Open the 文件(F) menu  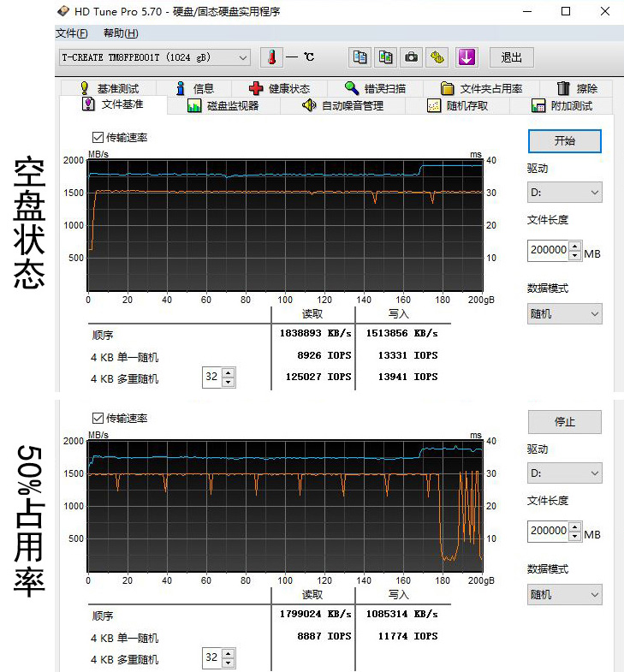72,33
